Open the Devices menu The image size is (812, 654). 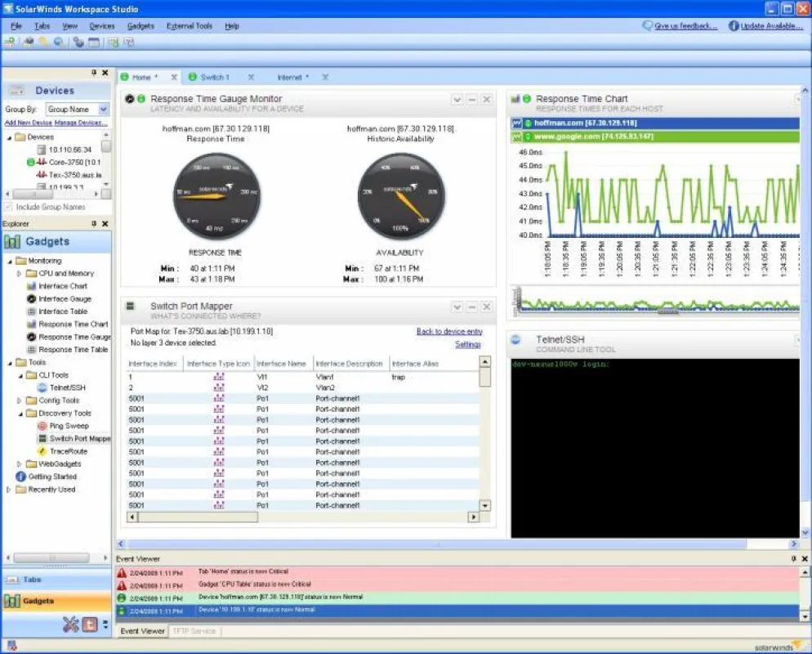click(102, 26)
